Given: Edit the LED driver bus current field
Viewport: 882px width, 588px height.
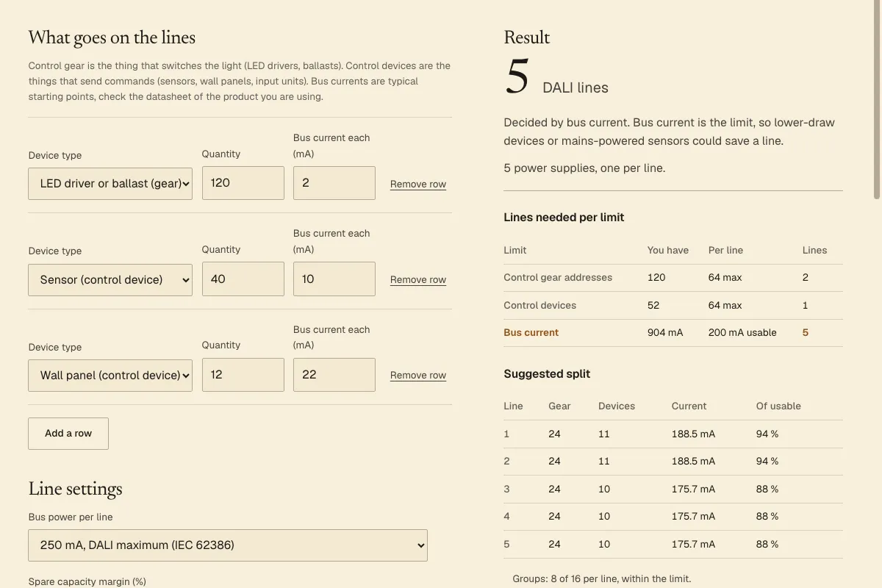Looking at the screenshot, I should 334,183.
